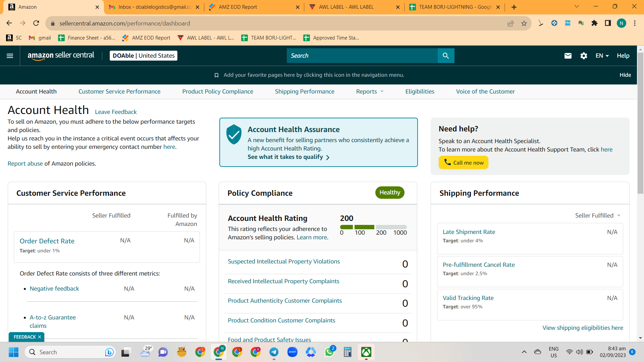This screenshot has width=644, height=362.
Task: Open a new browser tab
Action: tap(514, 7)
